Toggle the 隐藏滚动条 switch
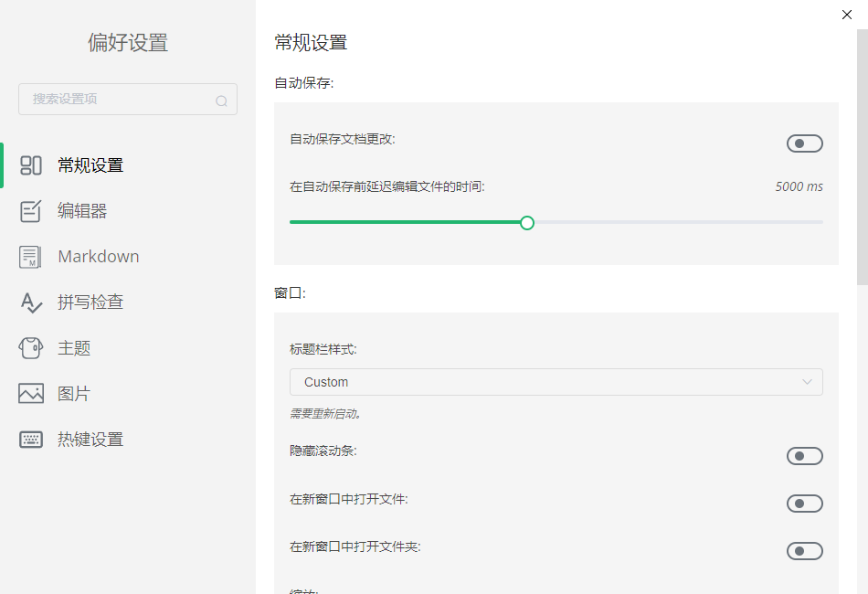868x594 pixels. tap(804, 456)
